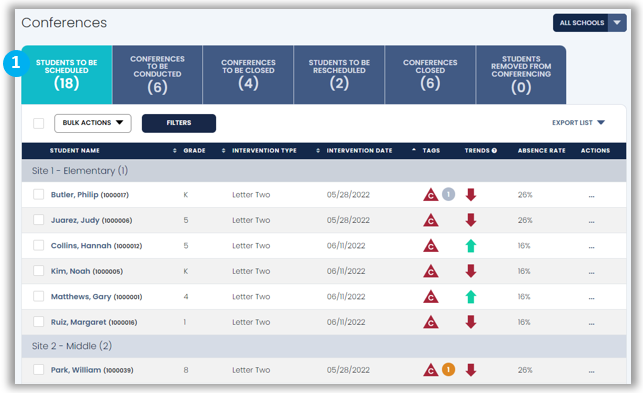
Task: Open actions ellipsis for Kim, Noah
Action: pos(591,272)
